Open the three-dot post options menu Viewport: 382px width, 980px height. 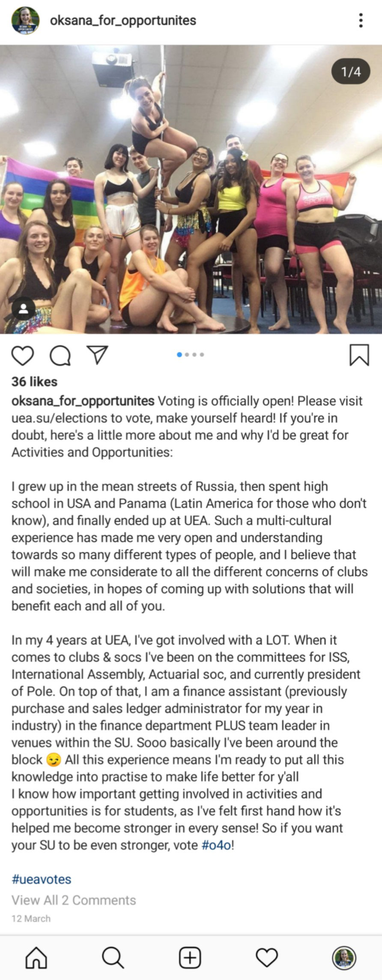tap(361, 21)
